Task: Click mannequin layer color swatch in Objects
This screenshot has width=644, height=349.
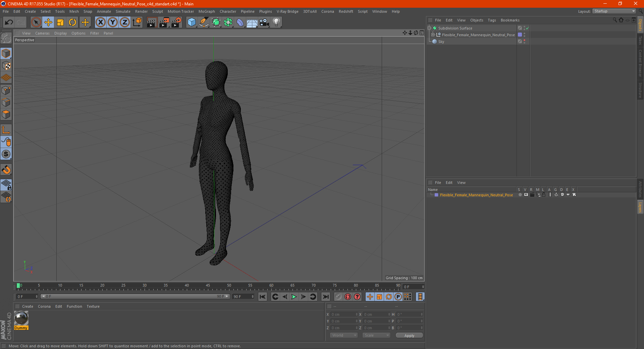Action: tap(520, 35)
